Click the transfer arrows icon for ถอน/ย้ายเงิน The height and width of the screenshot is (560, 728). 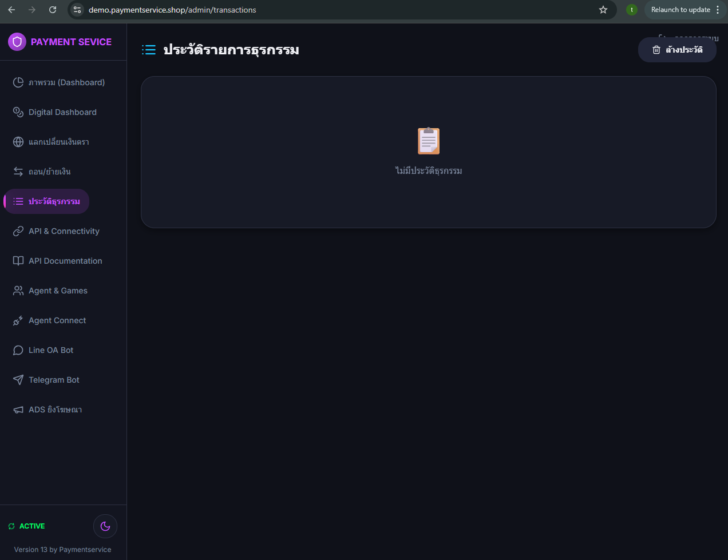pyautogui.click(x=18, y=172)
